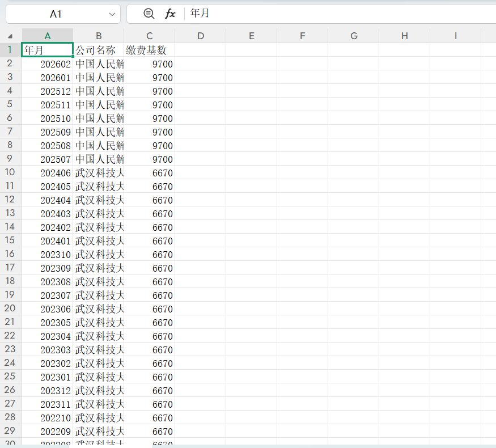This screenshot has height=448, width=496.
Task: Click cell containing 202406
Action: 48,172
